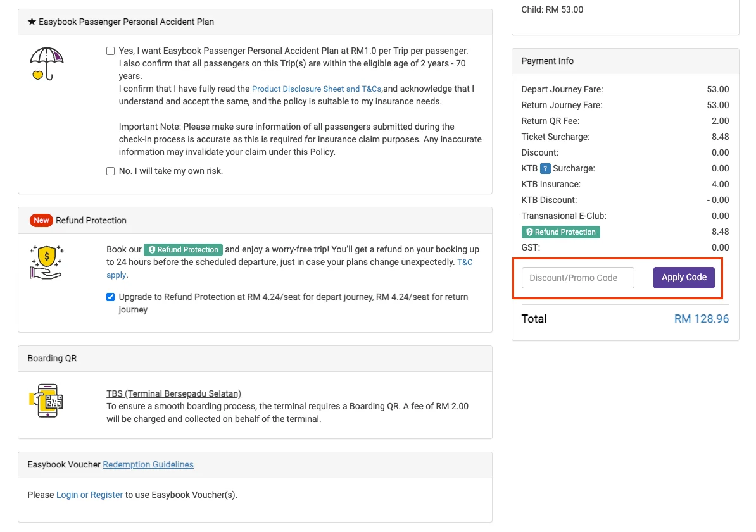The width and height of the screenshot is (756, 532).
Task: Click the Ticket Surcharge label
Action: click(555, 137)
